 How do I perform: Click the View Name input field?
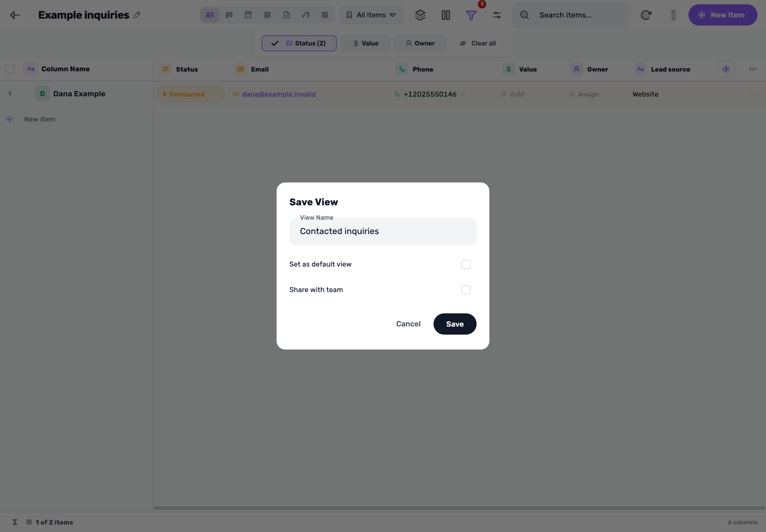point(383,231)
